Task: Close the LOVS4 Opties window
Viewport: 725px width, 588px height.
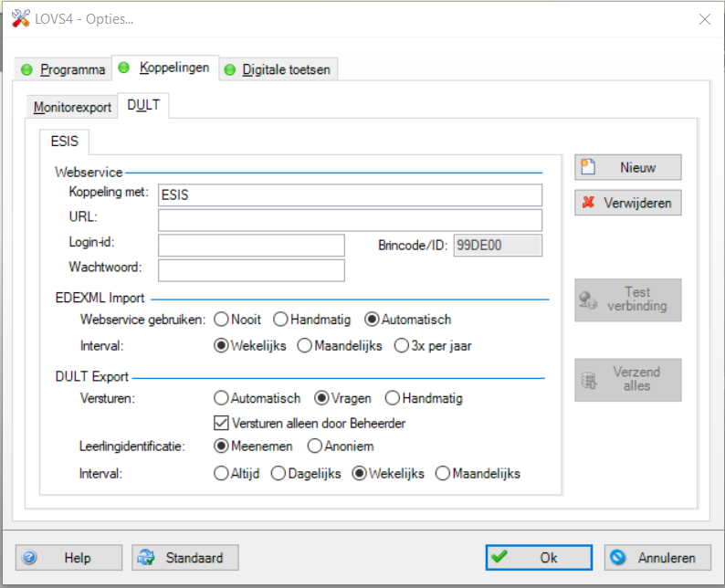Action: (x=705, y=19)
